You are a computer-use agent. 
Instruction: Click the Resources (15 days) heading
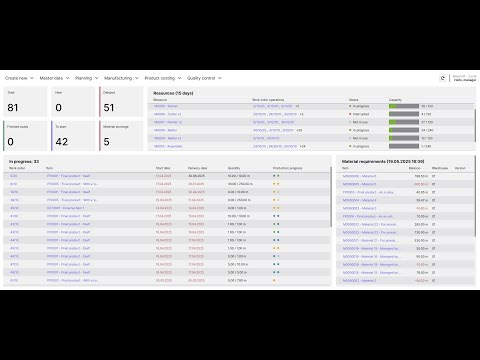pyautogui.click(x=173, y=93)
